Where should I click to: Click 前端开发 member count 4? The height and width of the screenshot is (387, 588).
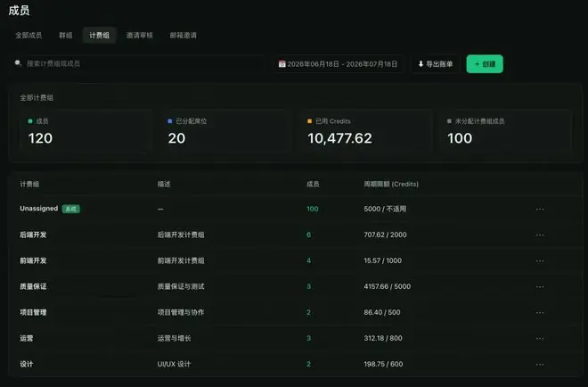click(308, 261)
